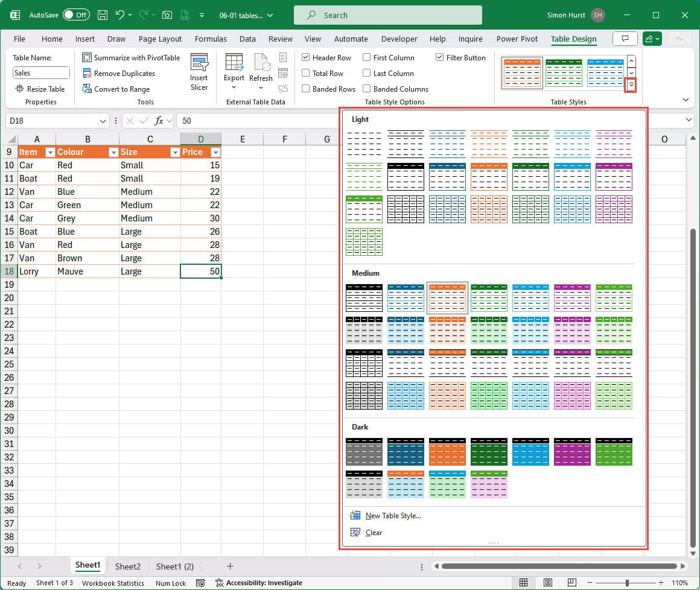Expand the Name Box dropdown arrow
Screen dimensions: 700x590
(102, 121)
